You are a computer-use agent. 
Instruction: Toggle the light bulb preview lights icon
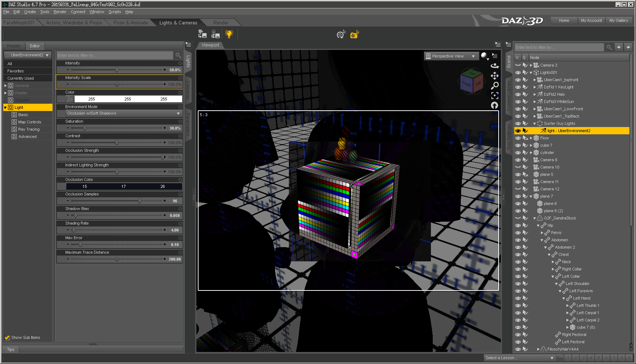[229, 34]
